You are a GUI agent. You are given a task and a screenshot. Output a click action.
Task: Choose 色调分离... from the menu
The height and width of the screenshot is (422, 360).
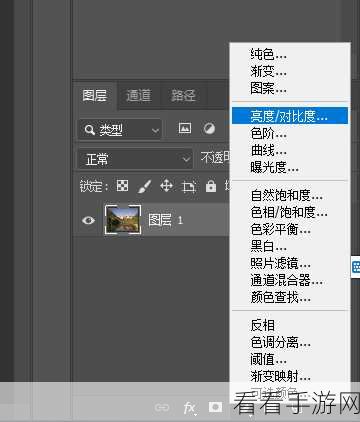pos(290,342)
